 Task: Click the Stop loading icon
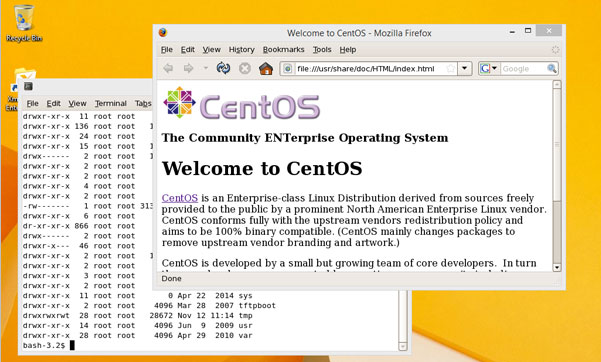tap(245, 69)
